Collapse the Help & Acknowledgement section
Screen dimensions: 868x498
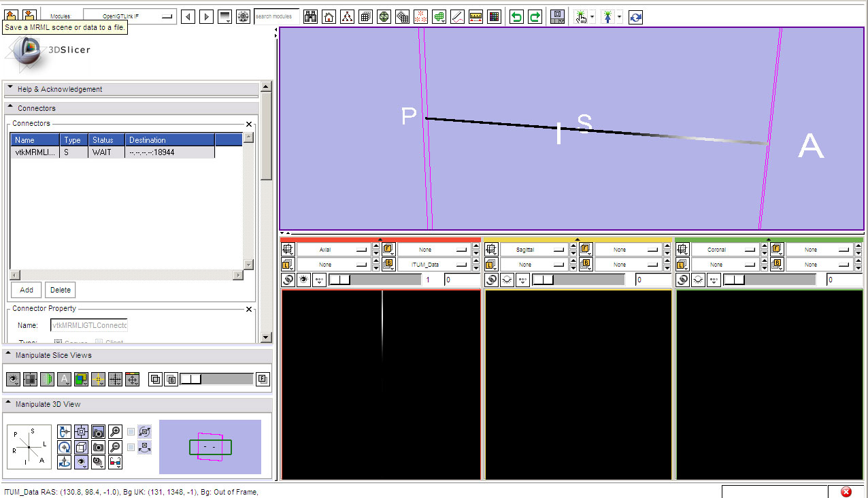point(10,89)
